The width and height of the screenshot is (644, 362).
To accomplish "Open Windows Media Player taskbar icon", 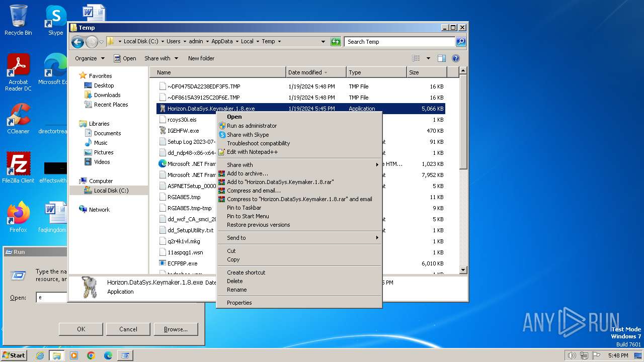I will click(74, 355).
